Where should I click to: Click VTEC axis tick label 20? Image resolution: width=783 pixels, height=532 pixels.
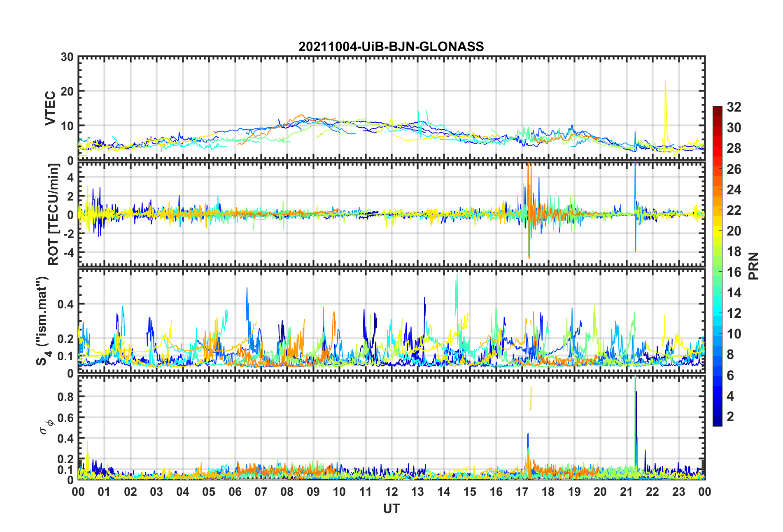67,91
